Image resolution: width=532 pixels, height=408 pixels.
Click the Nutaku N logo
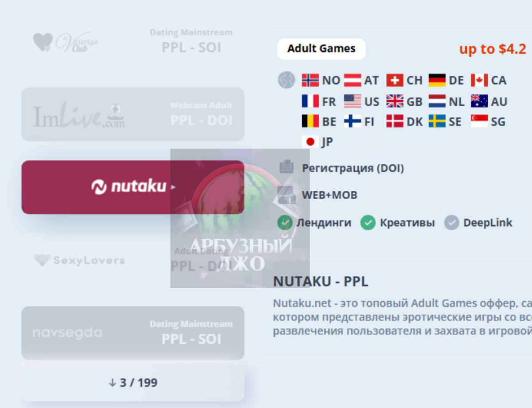pos(99,187)
